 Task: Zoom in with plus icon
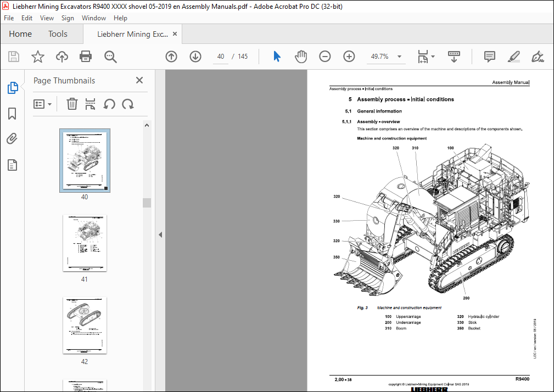tap(349, 57)
